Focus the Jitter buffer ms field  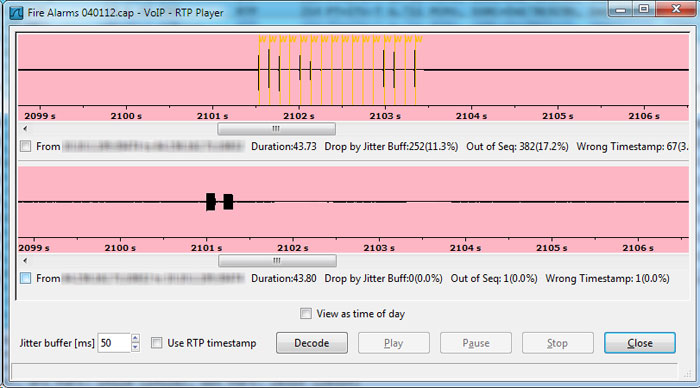[114, 343]
